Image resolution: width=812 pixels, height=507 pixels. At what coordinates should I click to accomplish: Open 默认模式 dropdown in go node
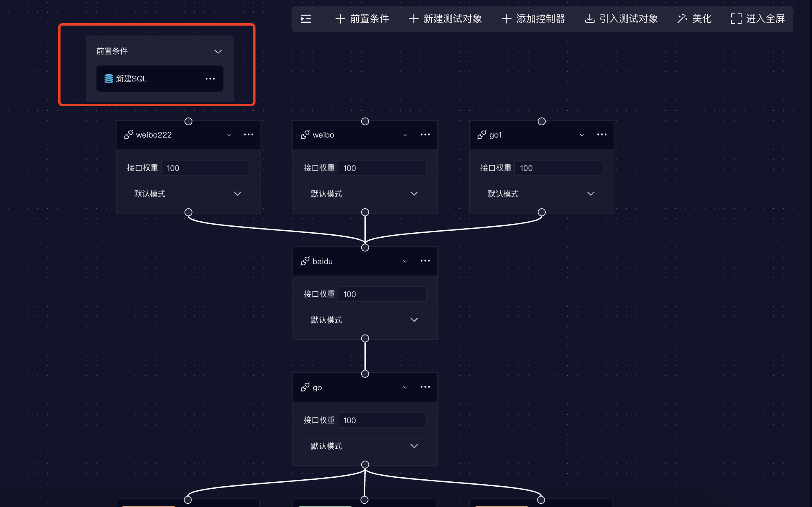click(365, 446)
